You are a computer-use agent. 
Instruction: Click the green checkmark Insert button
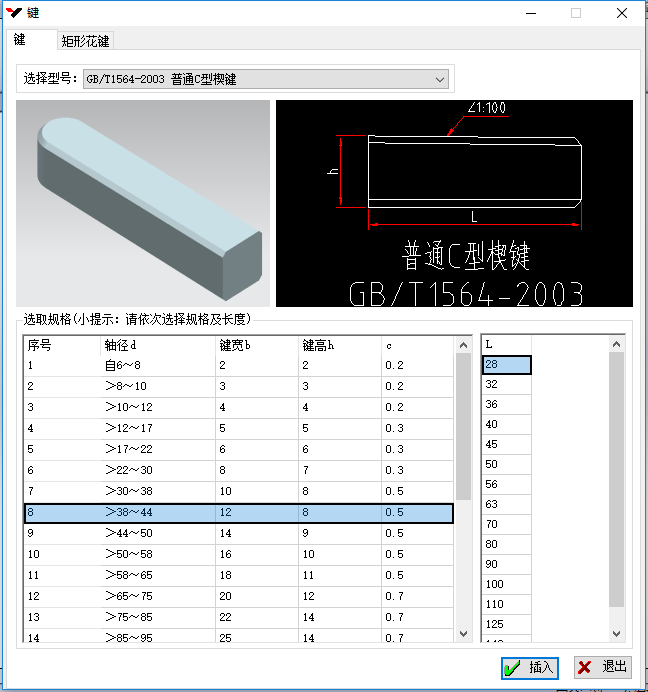tap(529, 667)
